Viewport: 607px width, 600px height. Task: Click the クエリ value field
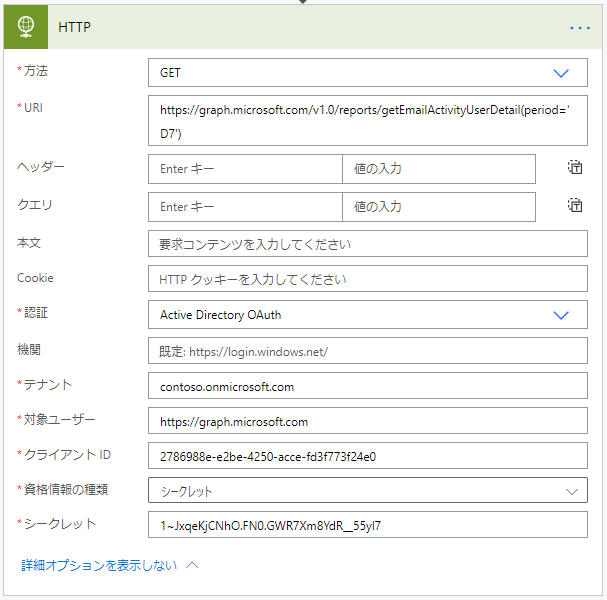click(x=439, y=207)
